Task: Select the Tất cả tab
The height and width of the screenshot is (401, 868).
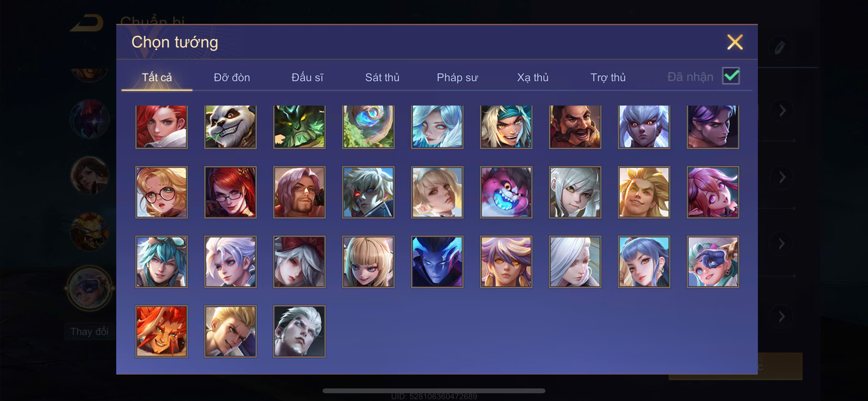Action: (157, 77)
